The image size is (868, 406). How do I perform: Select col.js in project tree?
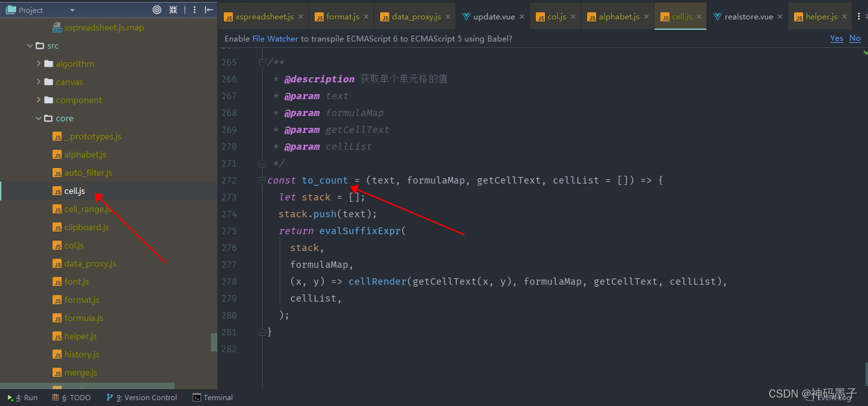[x=68, y=246]
